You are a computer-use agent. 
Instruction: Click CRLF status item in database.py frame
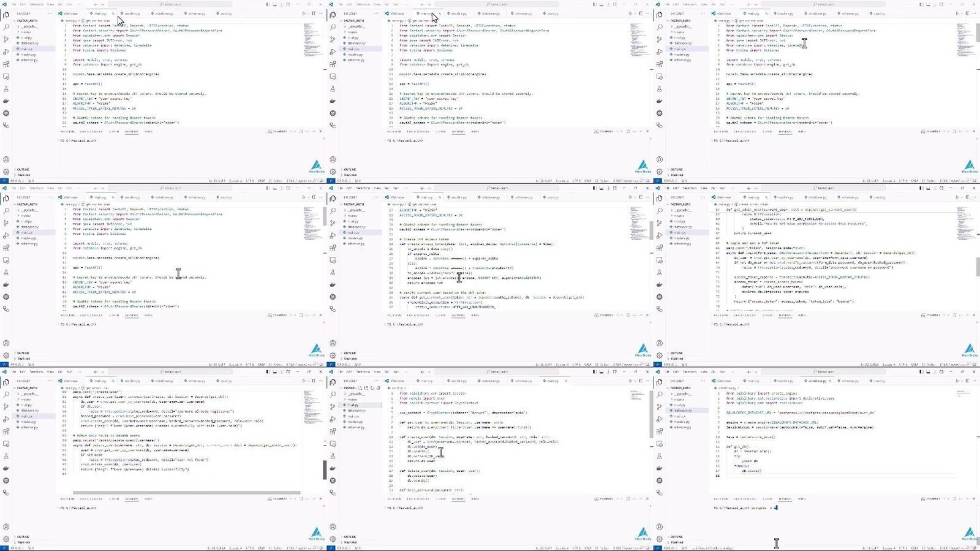(914, 548)
